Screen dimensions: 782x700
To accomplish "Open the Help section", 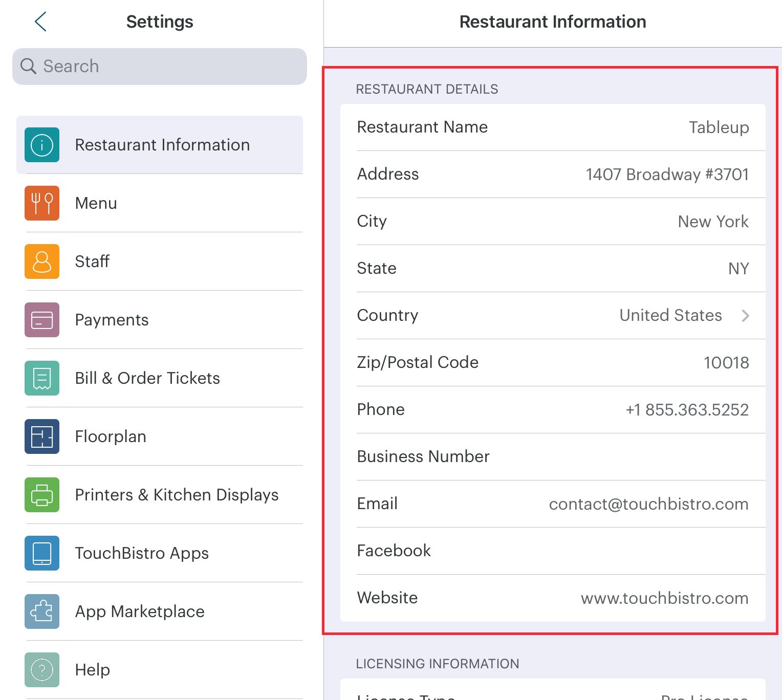I will [x=160, y=670].
